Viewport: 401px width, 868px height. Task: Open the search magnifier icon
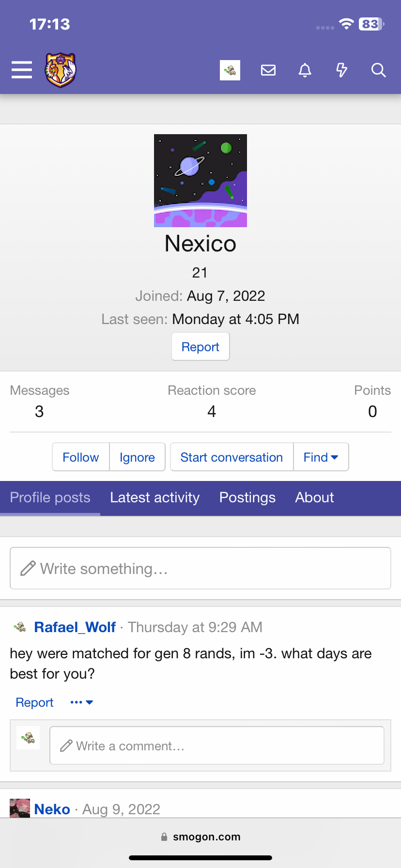[x=379, y=70]
